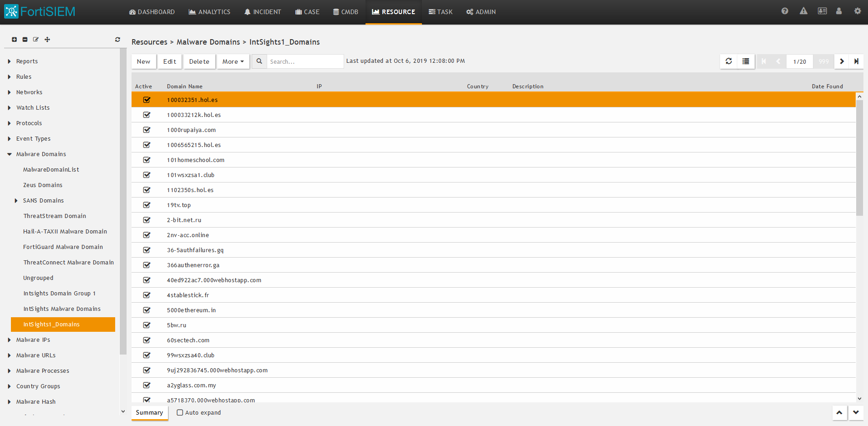Collapse the Malware Domains tree node
The image size is (868, 426).
click(x=10, y=154)
